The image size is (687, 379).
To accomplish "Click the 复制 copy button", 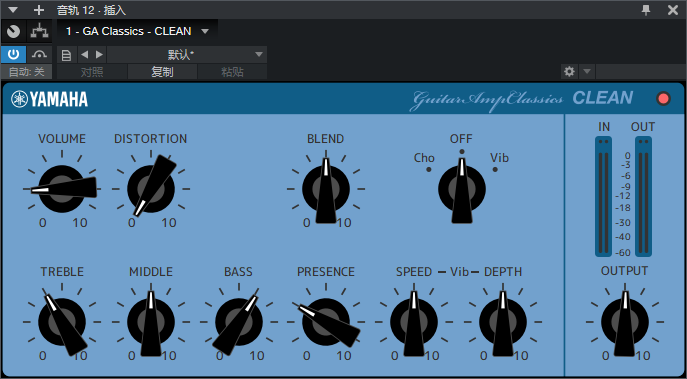I will (x=162, y=72).
